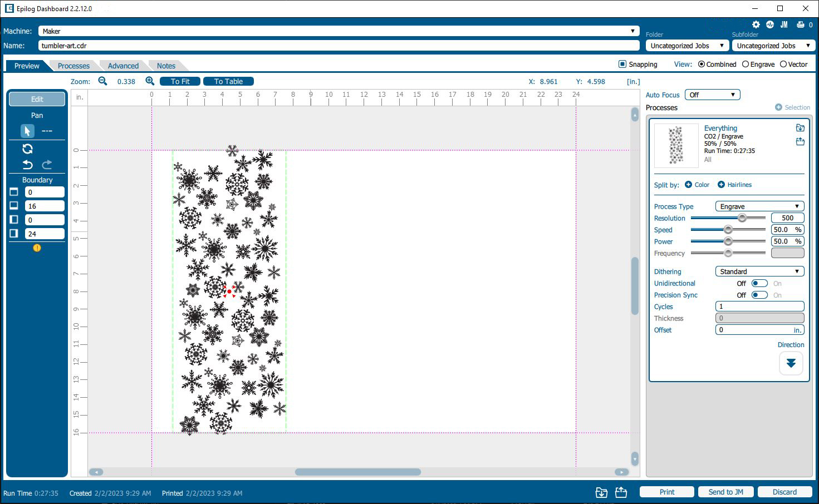Select the pointer arrow tool
The image size is (819, 504).
27,131
